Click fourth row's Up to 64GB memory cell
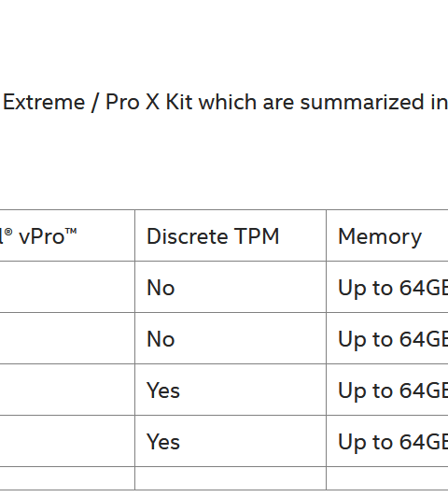 click(x=387, y=441)
